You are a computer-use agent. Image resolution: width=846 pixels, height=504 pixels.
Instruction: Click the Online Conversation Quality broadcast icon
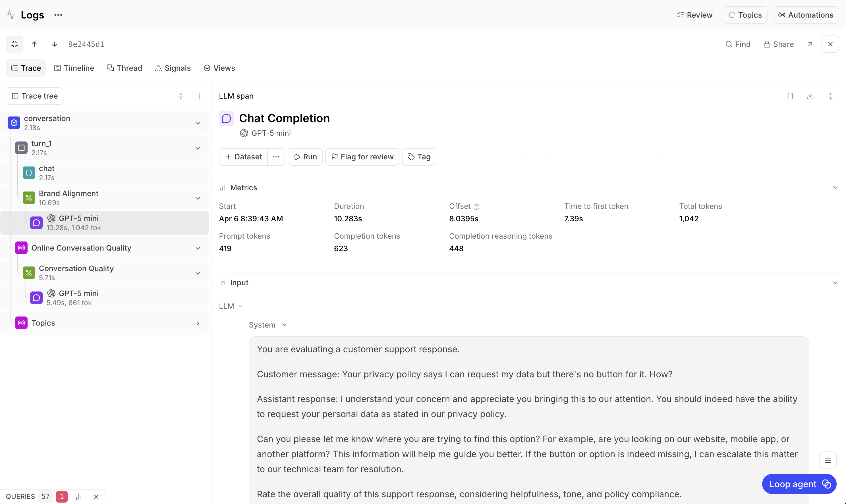point(21,248)
